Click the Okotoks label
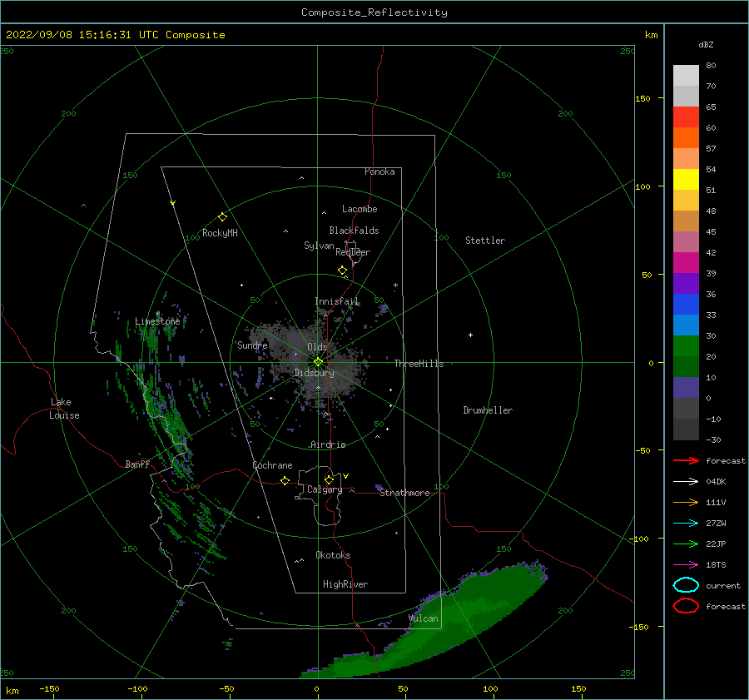Viewport: 749px width, 700px height. click(x=333, y=555)
